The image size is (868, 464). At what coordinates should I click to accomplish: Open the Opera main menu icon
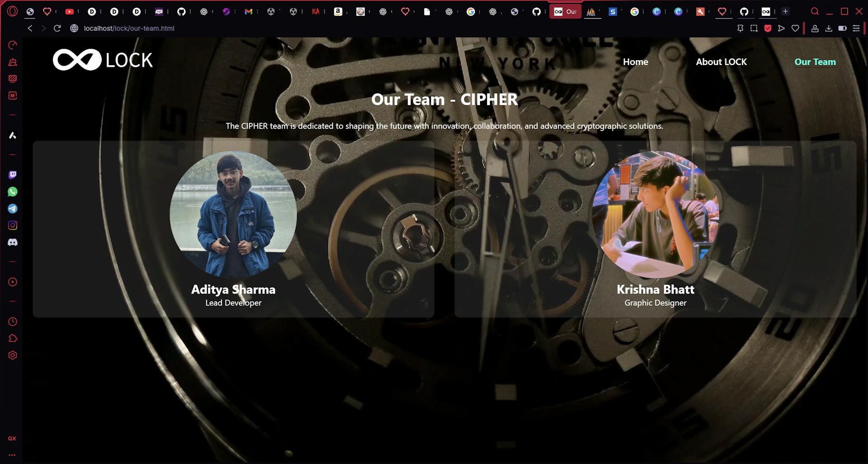[x=12, y=11]
